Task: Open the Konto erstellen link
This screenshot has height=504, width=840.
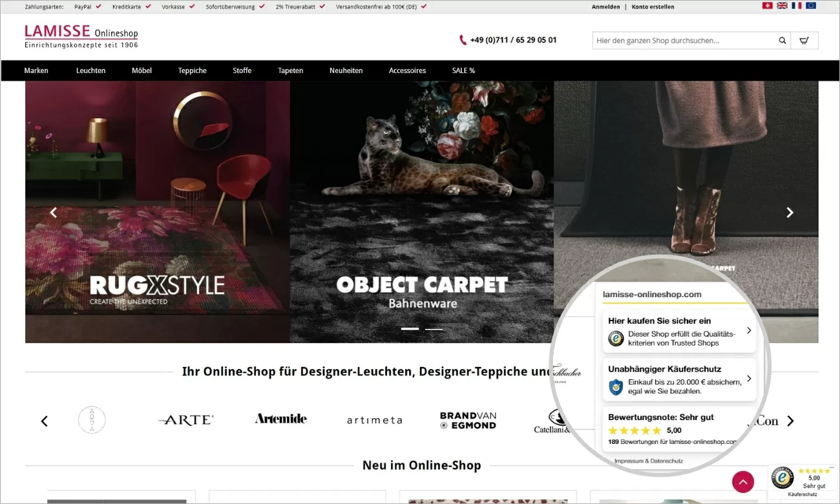Action: (654, 6)
